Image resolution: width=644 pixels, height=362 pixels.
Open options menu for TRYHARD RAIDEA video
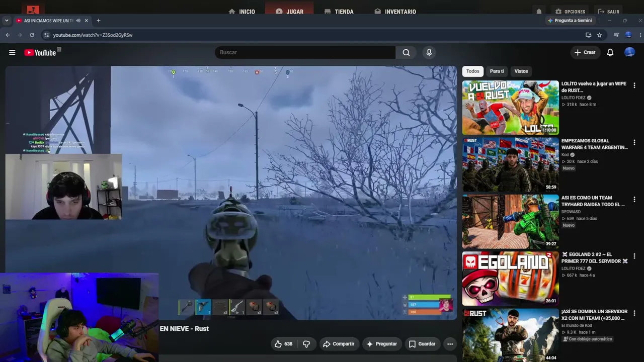click(634, 200)
